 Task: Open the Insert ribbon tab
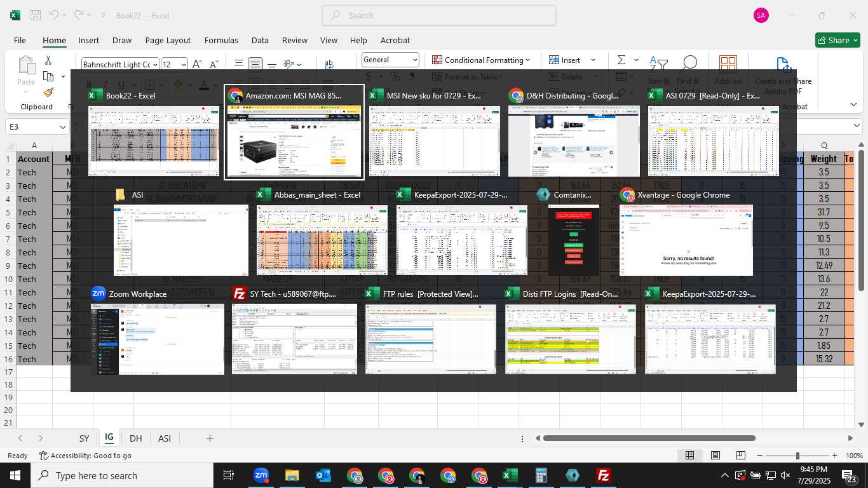click(89, 40)
